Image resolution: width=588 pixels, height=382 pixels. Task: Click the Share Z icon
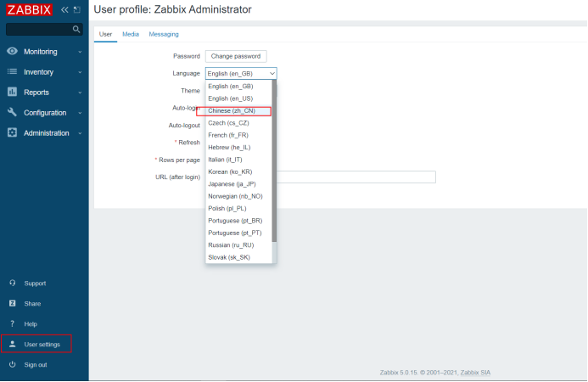coord(13,303)
